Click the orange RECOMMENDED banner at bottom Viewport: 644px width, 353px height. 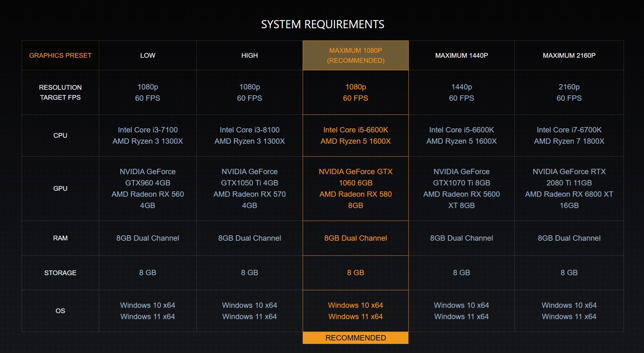(356, 338)
